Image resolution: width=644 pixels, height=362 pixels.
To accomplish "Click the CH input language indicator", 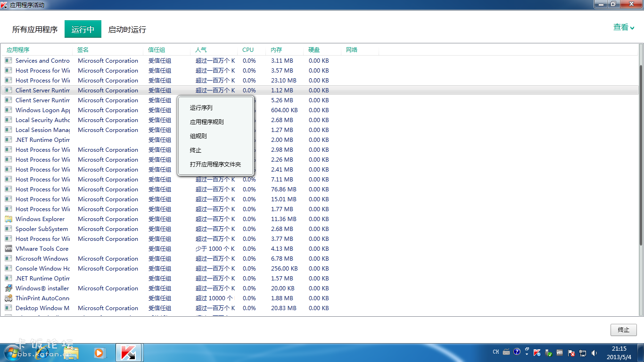I will click(496, 352).
